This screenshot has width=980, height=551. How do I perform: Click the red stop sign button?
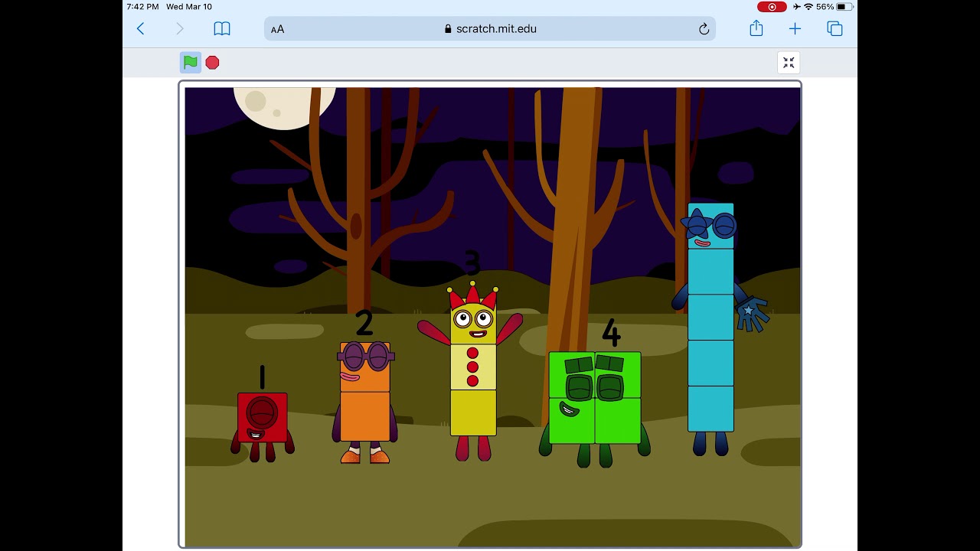(x=212, y=63)
